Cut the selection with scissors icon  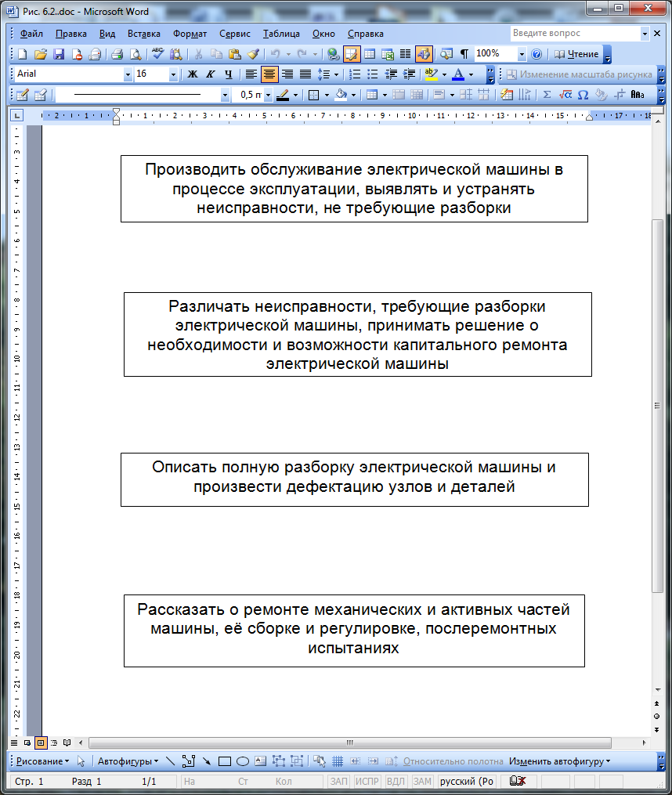click(198, 54)
